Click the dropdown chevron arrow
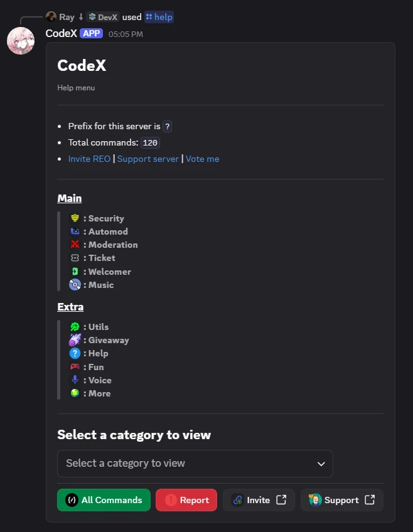The width and height of the screenshot is (413, 532). pyautogui.click(x=321, y=464)
